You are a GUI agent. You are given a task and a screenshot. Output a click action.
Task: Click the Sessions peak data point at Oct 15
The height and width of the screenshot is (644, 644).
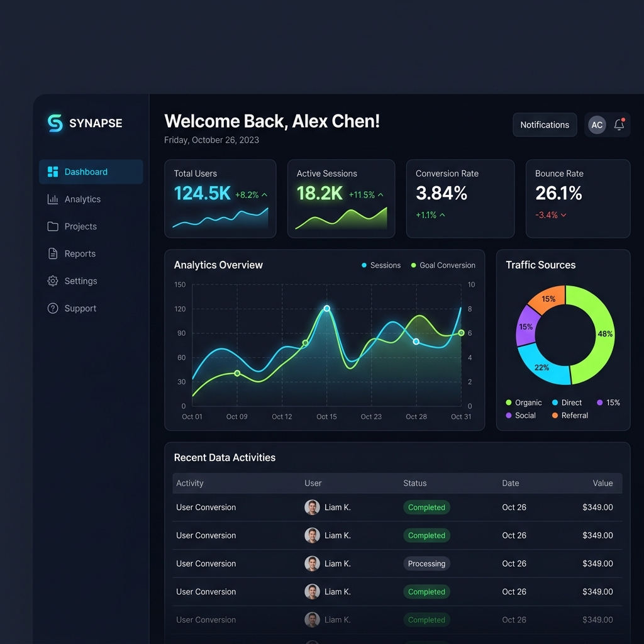[x=327, y=308]
